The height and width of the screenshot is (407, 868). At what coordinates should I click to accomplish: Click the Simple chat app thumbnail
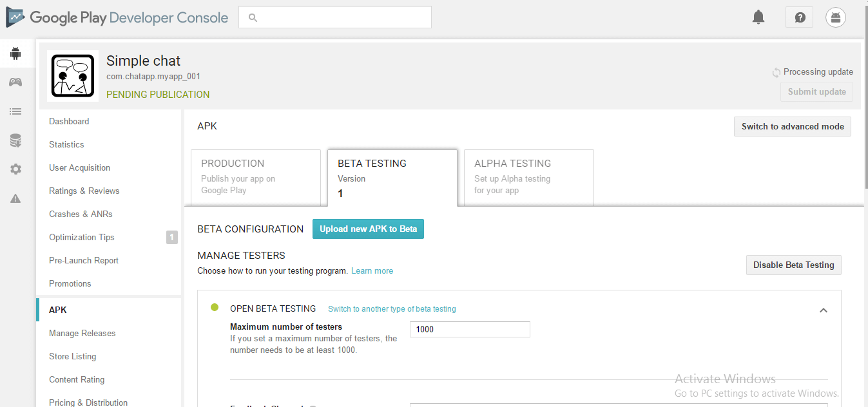coord(73,76)
